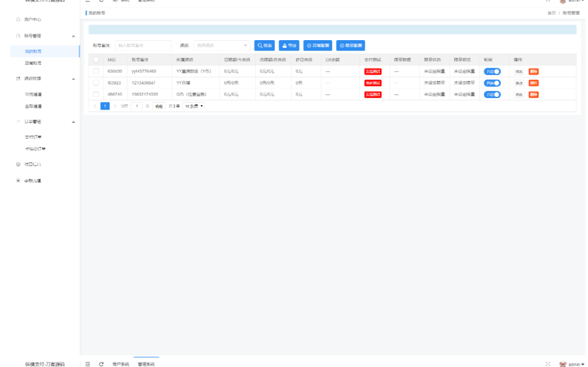Switch to 管理系统 tab in bottom bar
Image resolution: width=588 pixels, height=367 pixels.
[145, 364]
